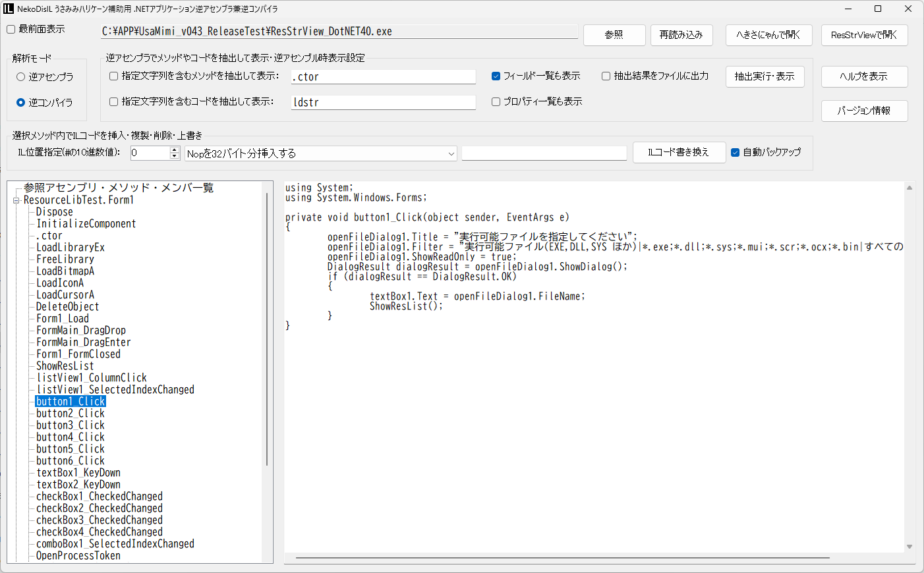Select the .ctor tree item
This screenshot has width=924, height=573.
49,236
